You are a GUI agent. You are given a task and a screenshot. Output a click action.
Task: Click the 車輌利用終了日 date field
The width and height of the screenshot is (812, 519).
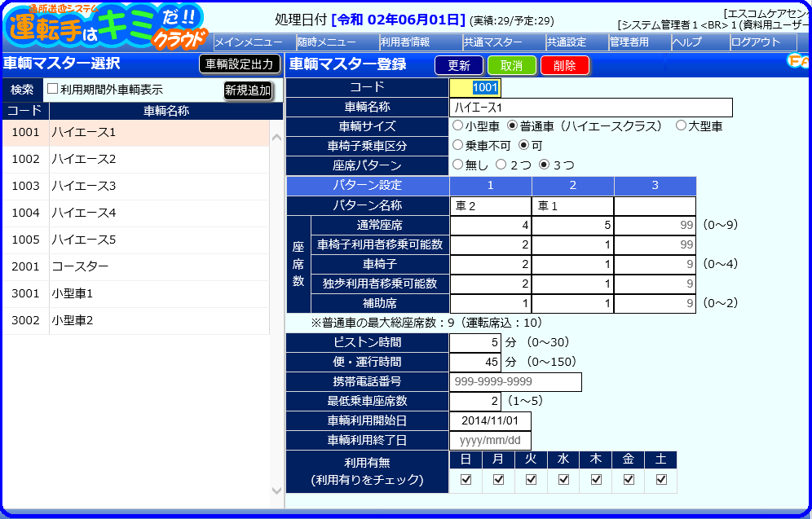[x=490, y=441]
